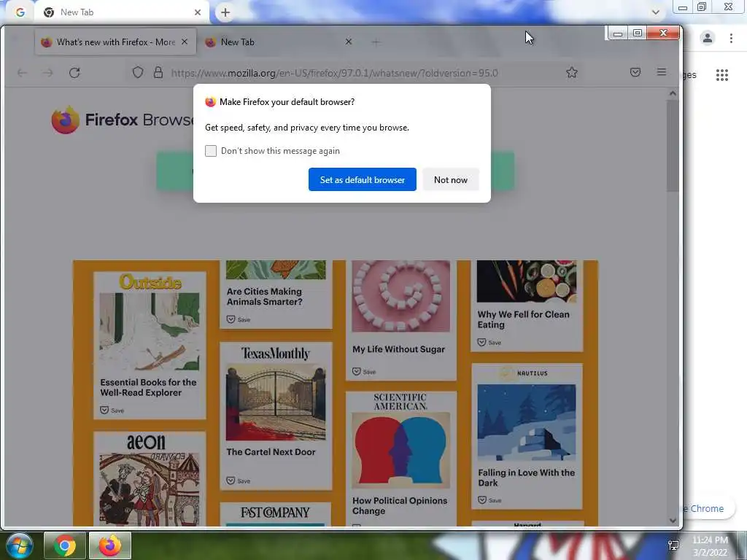Open a new Firefox tab with plus
The height and width of the screenshot is (560, 747).
pyautogui.click(x=376, y=42)
